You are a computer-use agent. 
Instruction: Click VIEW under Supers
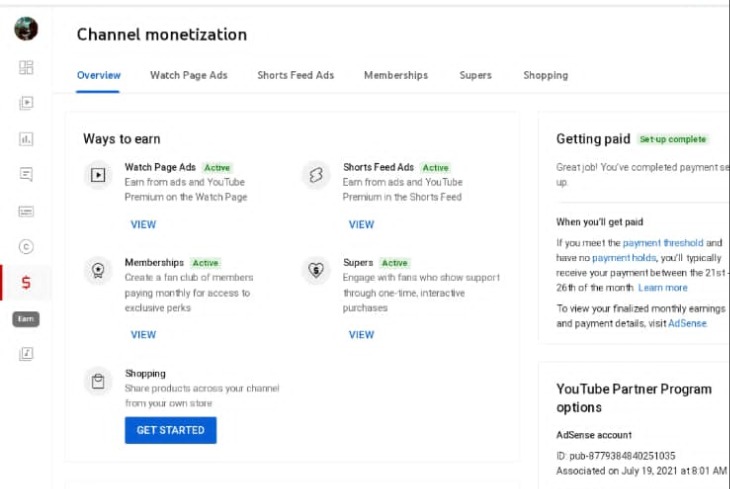point(361,335)
